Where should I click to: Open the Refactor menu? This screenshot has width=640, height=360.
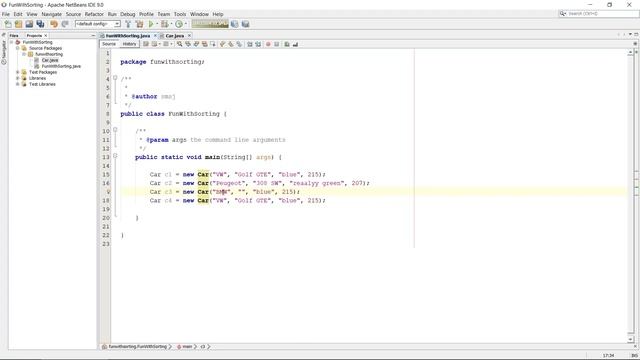pyautogui.click(x=94, y=14)
